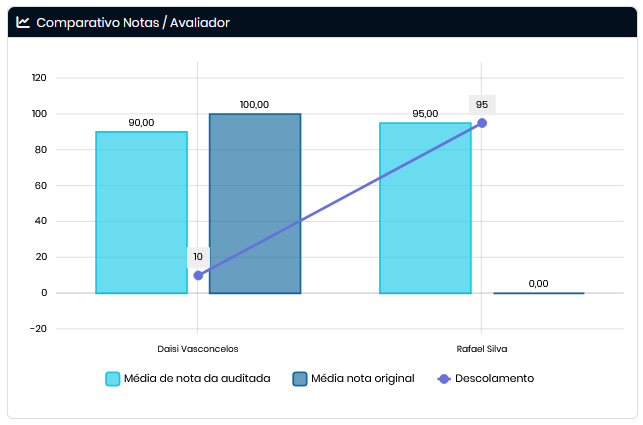Click the Descolamento line point at 95

[482, 123]
